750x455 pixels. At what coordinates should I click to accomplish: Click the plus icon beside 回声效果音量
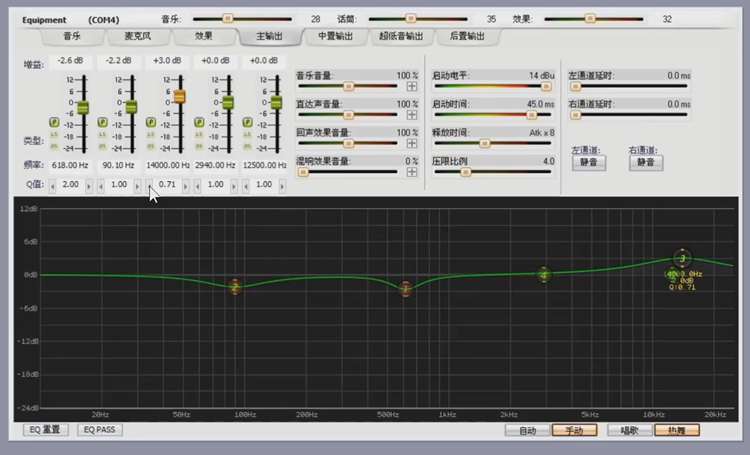(412, 143)
